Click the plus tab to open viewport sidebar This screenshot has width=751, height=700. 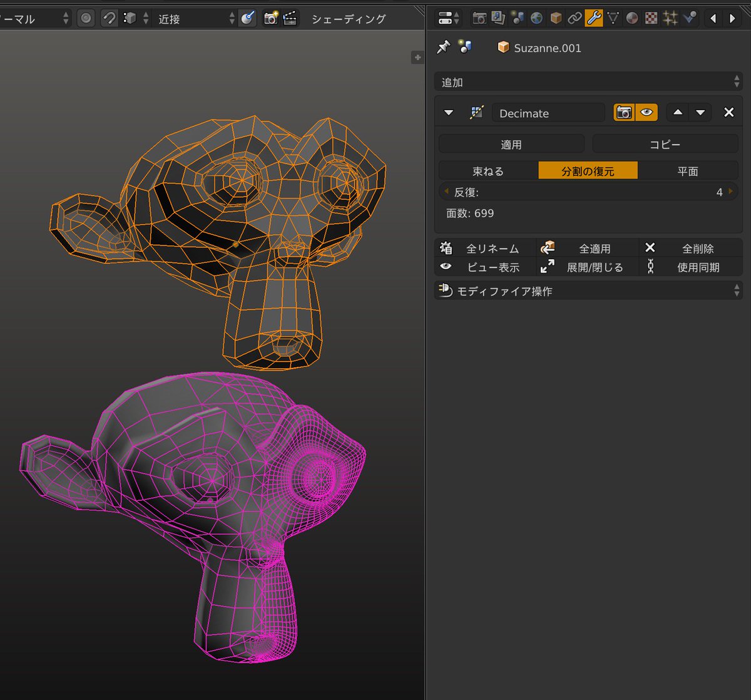coord(417,57)
